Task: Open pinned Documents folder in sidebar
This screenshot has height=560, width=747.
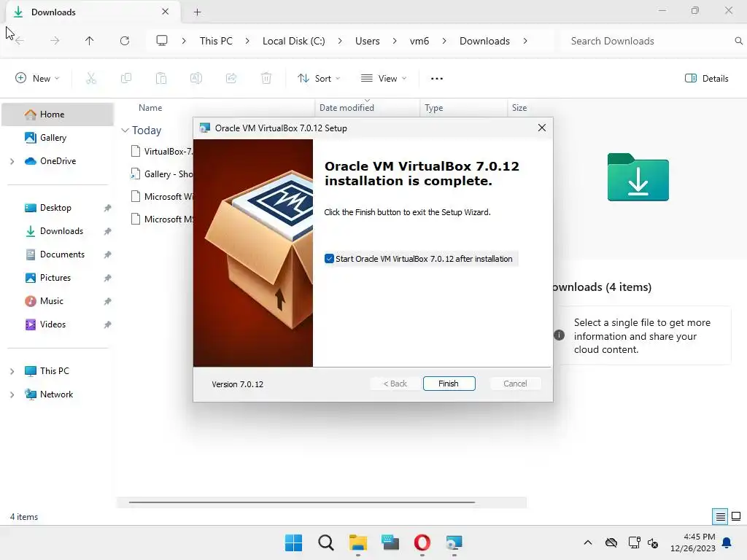Action: tap(62, 254)
